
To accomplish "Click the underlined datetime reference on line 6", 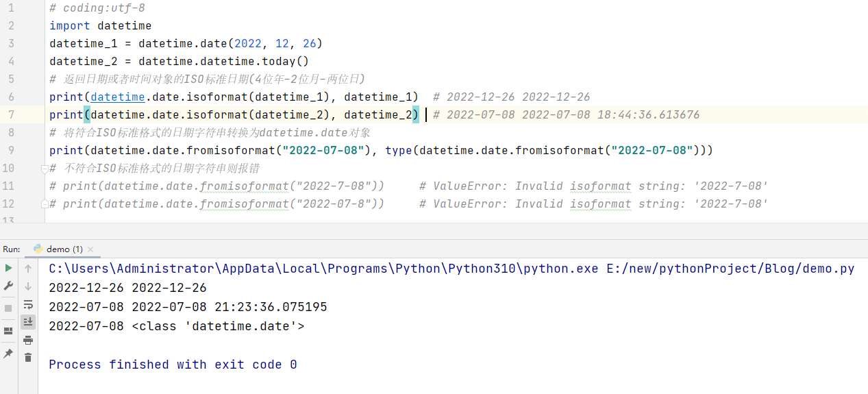I will coord(117,97).
